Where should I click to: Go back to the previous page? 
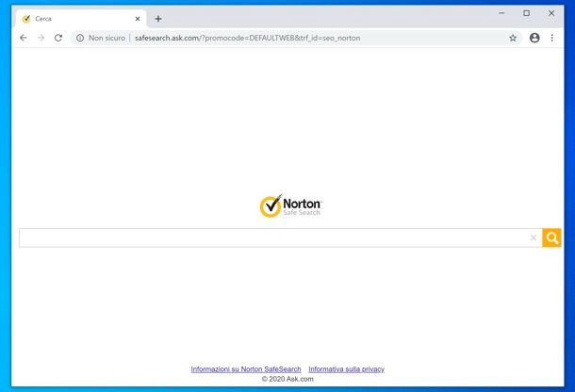pos(24,38)
